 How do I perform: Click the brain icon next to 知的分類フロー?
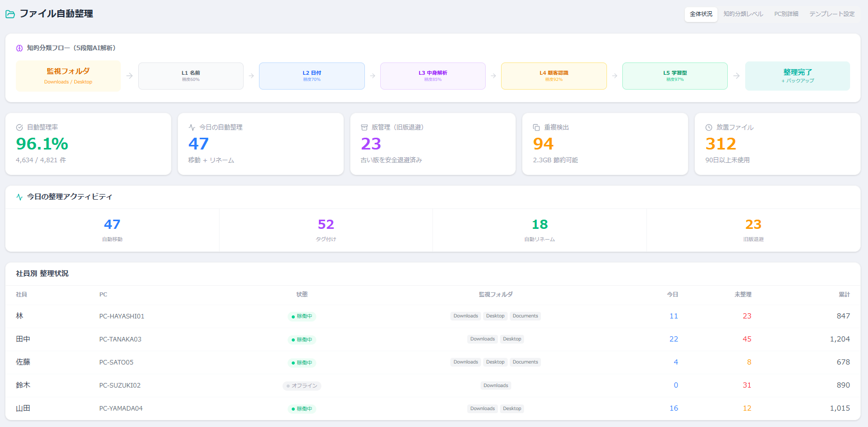click(x=19, y=48)
